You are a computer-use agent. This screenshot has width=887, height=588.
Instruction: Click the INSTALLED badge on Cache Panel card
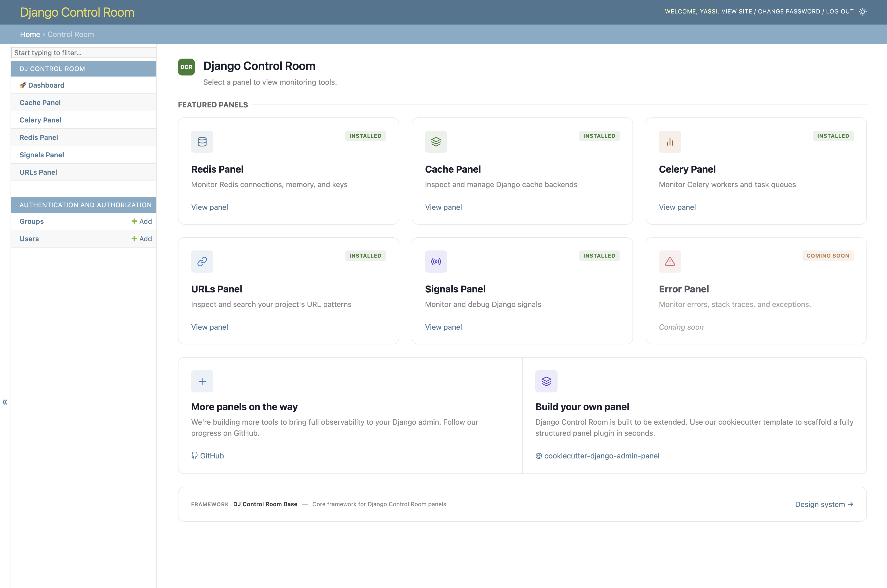(x=599, y=136)
